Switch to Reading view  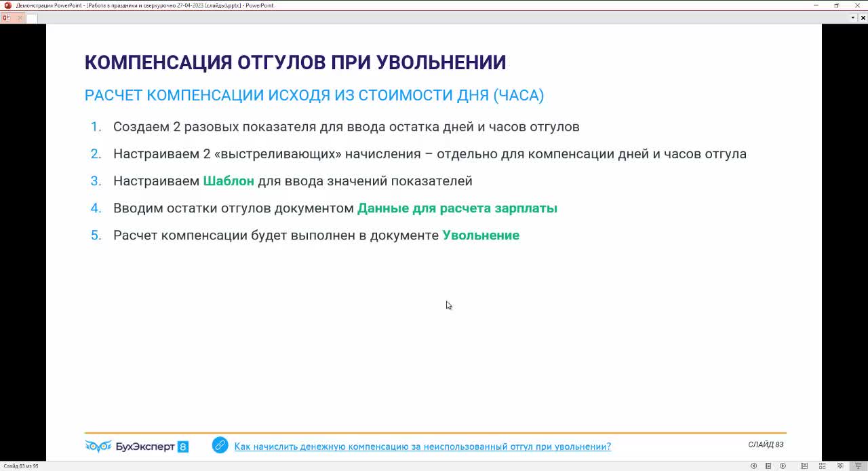841,466
